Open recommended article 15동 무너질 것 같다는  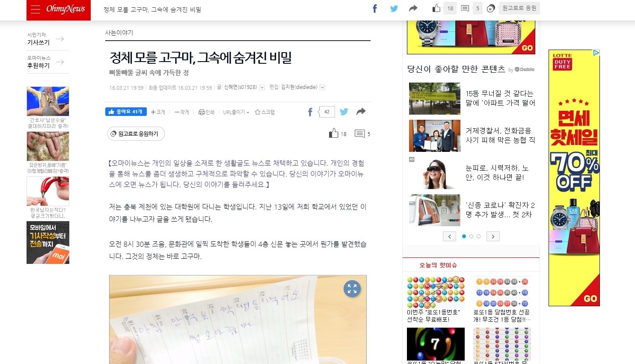tap(500, 98)
